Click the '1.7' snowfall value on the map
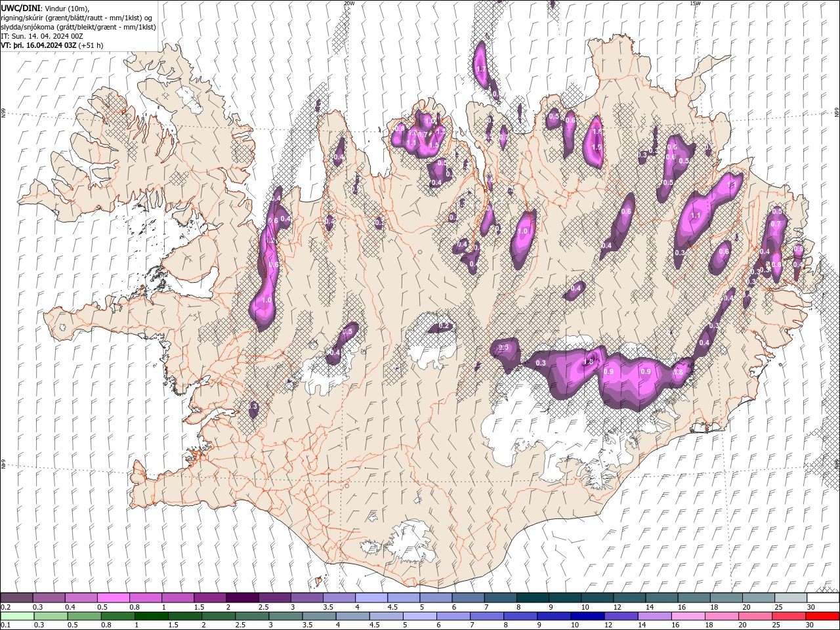Viewport: 840px width, 630px height. coord(480,69)
